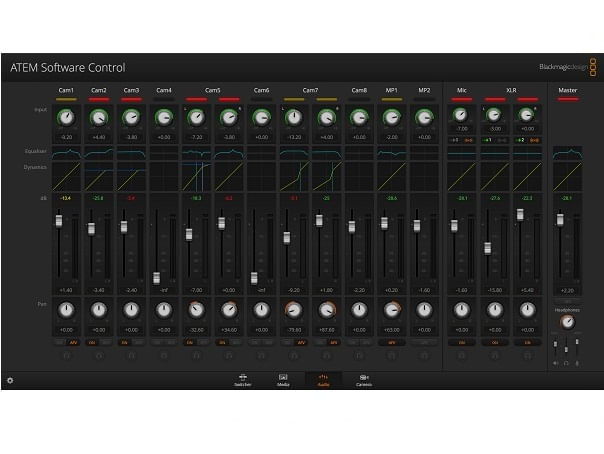604x454 pixels.
Task: Toggle the Mic ON button
Action: click(x=461, y=342)
